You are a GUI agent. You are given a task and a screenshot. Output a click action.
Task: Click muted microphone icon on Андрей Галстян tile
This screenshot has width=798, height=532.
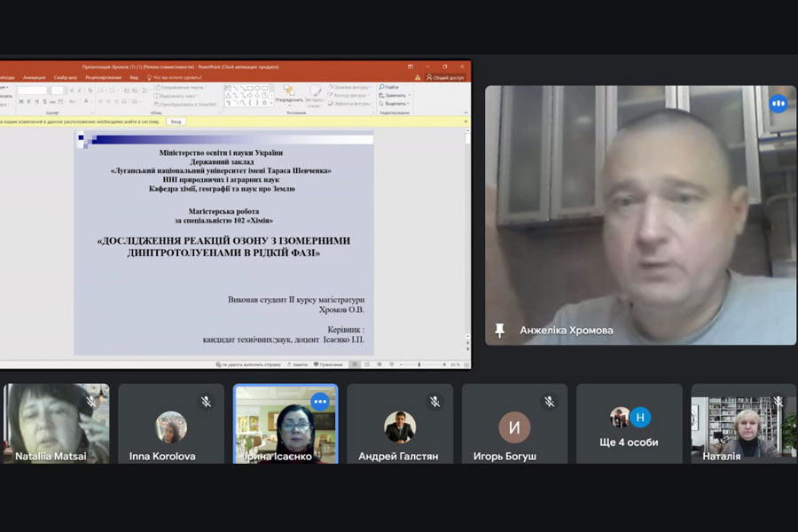[x=434, y=402]
